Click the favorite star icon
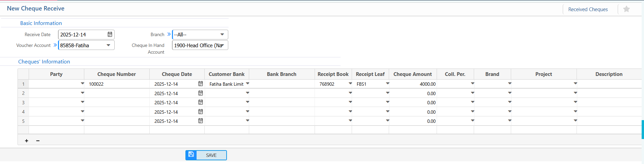 tap(626, 9)
